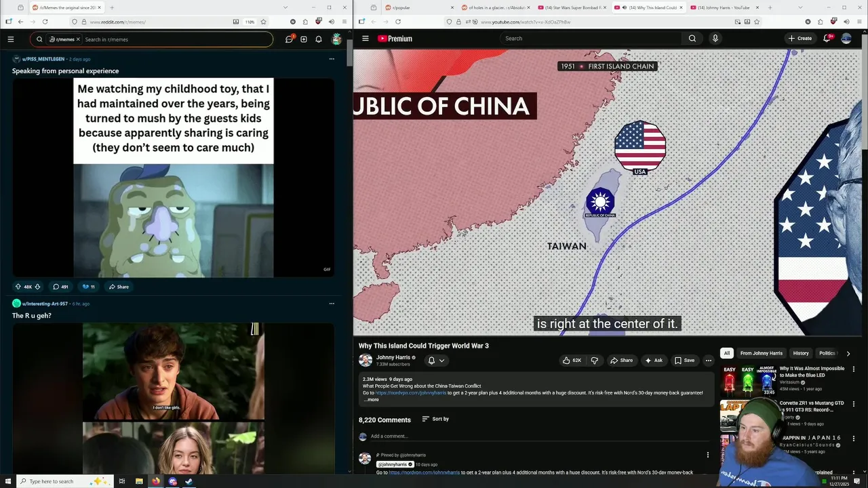Dislike the Taiwan video
The width and height of the screenshot is (868, 488).
(x=595, y=361)
